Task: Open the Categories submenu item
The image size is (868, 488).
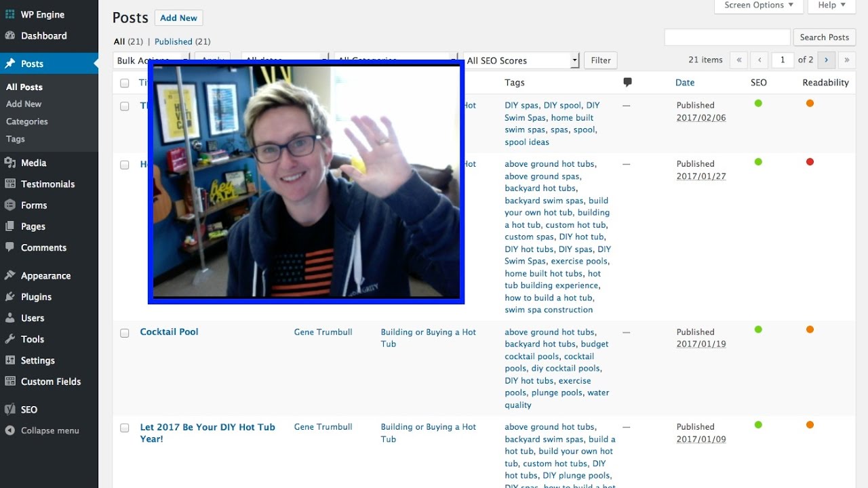Action: pyautogui.click(x=27, y=121)
